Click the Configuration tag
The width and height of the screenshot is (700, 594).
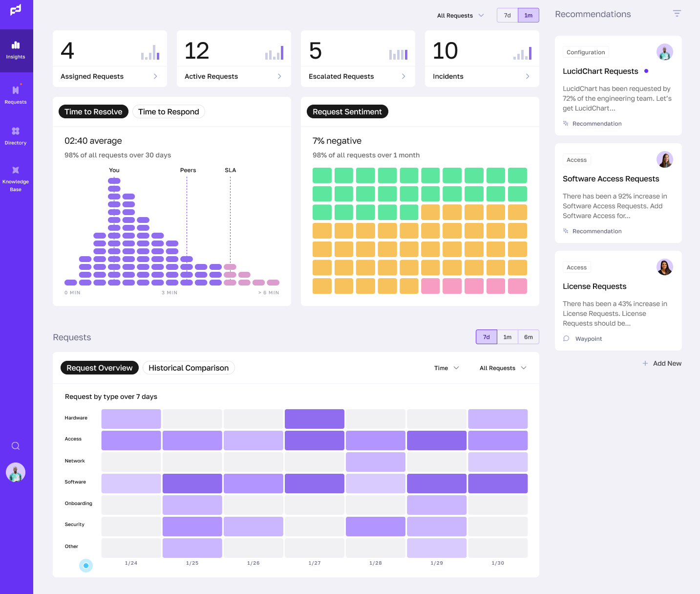[586, 52]
